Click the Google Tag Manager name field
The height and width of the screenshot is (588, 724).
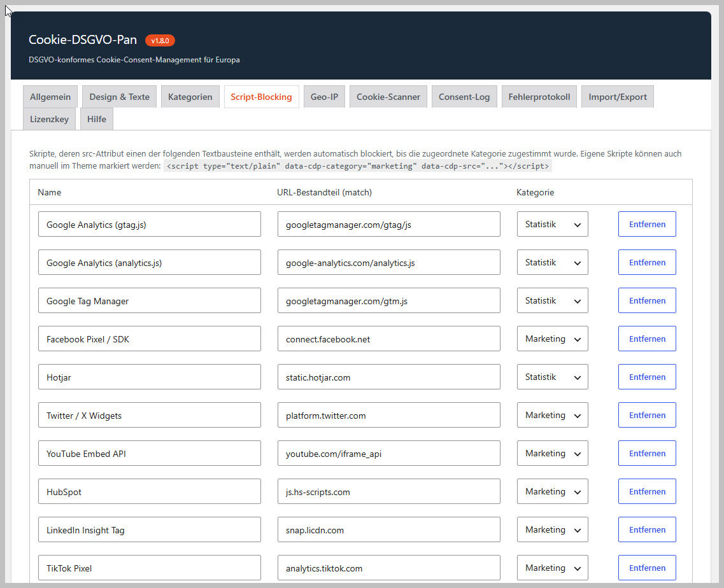point(150,300)
